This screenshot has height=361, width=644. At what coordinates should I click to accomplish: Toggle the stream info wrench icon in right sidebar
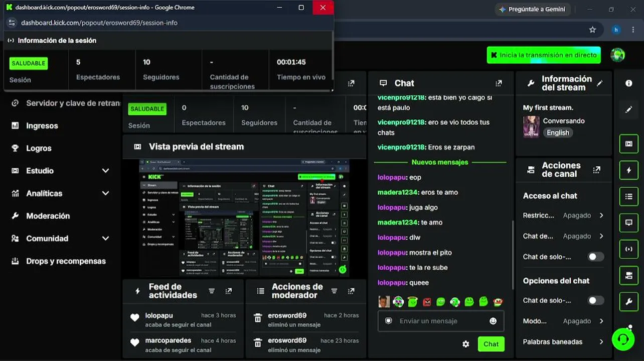[629, 301]
